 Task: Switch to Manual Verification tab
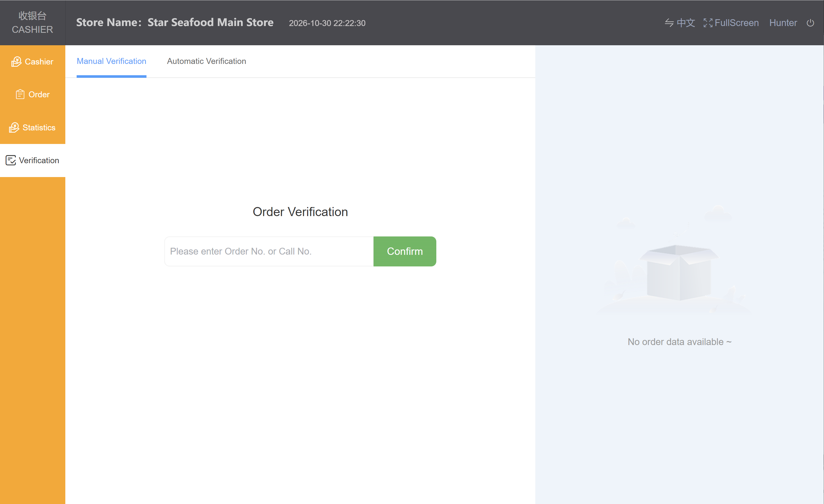(x=111, y=61)
